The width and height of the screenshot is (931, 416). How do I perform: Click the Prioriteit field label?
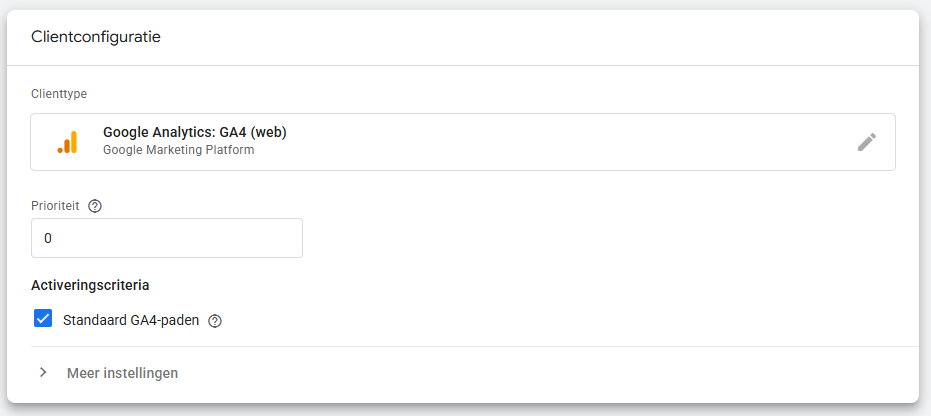(x=57, y=206)
